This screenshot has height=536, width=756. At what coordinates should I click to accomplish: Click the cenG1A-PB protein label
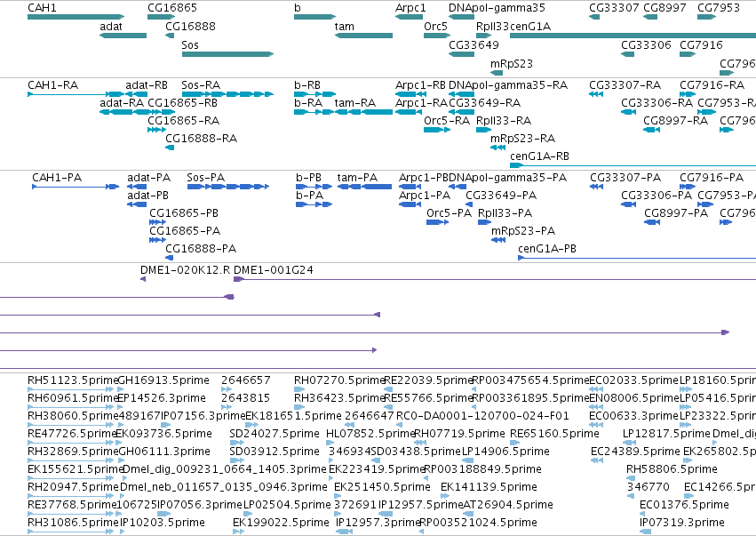pos(546,249)
